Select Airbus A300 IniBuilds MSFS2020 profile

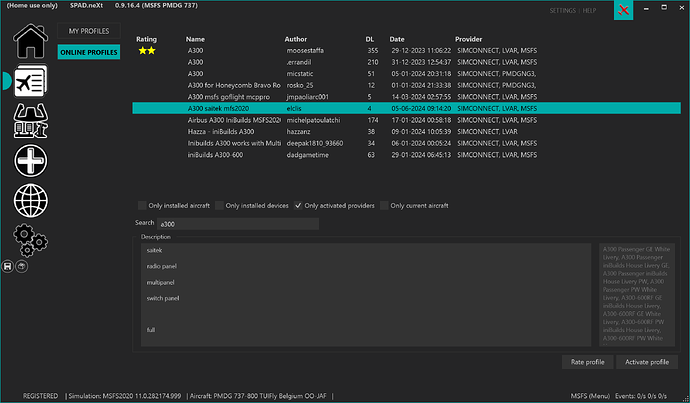(407, 120)
